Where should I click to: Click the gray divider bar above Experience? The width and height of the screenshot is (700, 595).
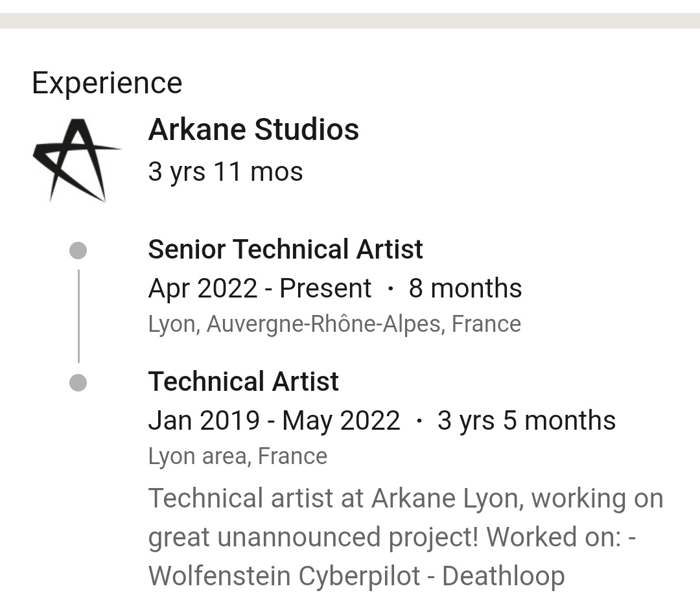tap(350, 21)
